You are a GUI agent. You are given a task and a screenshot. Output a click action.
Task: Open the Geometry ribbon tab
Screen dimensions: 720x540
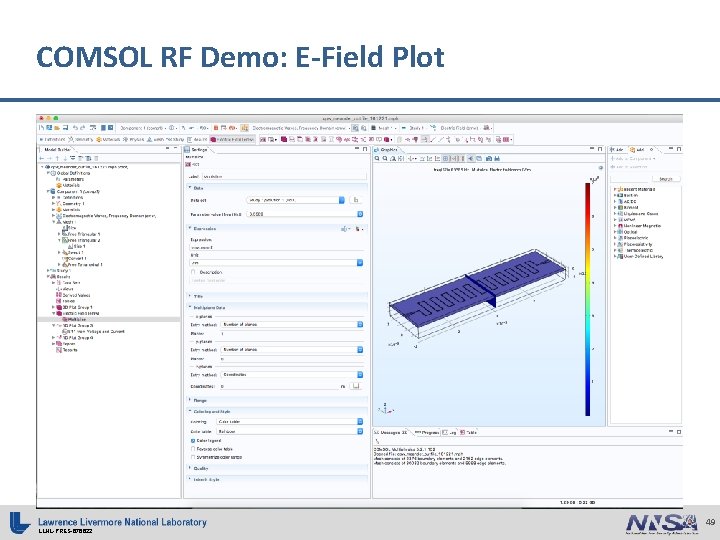[81, 139]
